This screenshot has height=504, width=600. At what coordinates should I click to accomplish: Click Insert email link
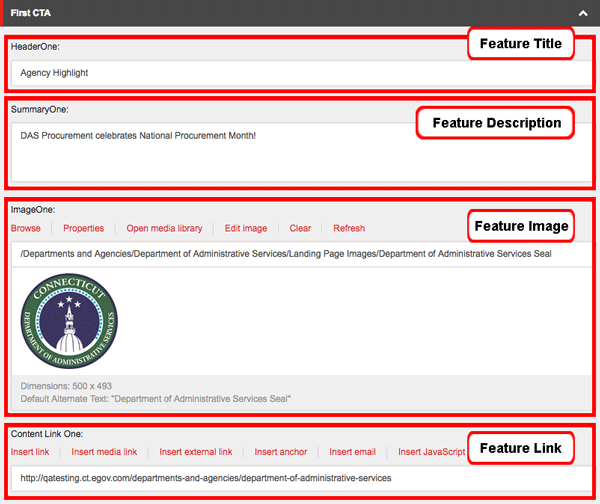point(352,452)
